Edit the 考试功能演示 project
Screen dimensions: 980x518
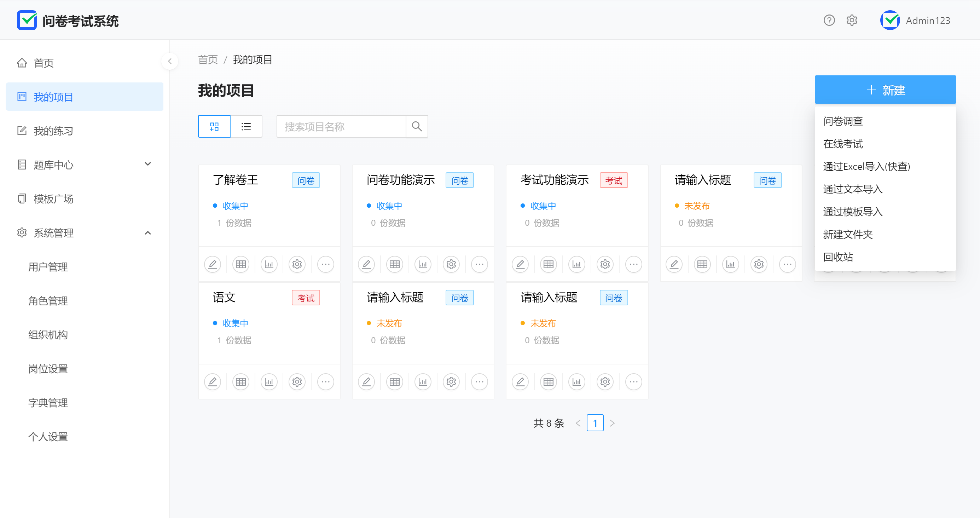coord(520,264)
